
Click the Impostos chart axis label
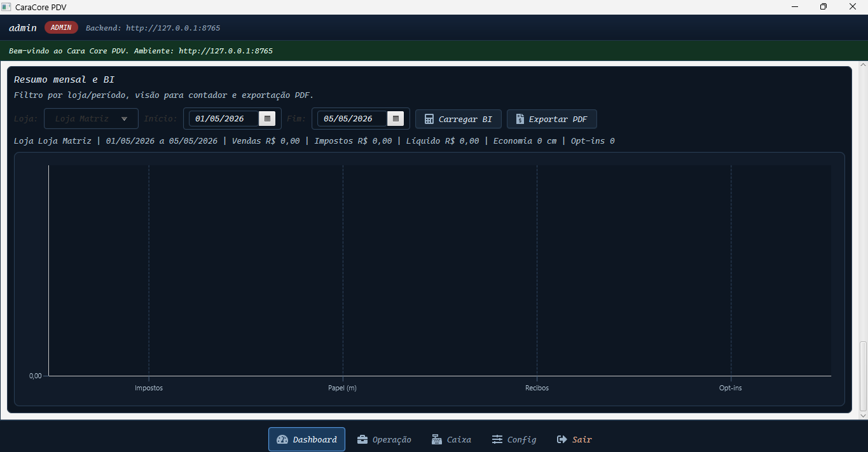(x=149, y=388)
